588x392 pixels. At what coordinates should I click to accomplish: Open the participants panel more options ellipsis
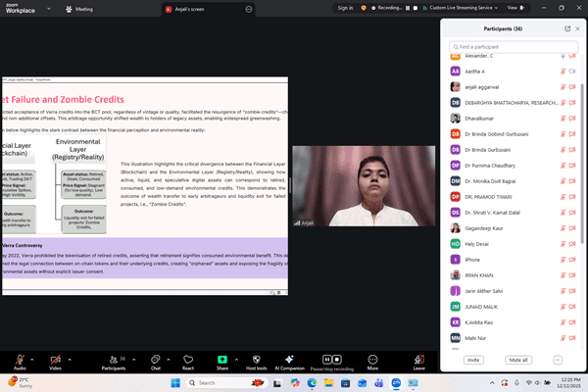[558, 360]
